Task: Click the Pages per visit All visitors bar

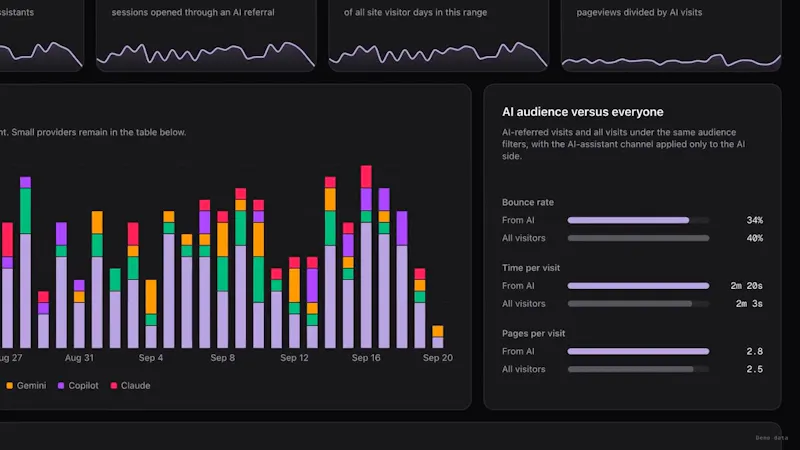Action: (638, 369)
